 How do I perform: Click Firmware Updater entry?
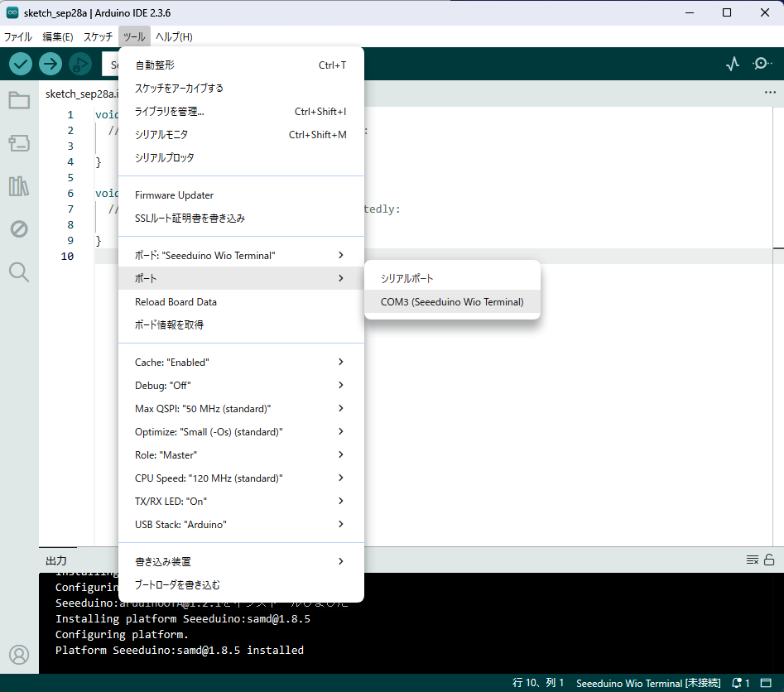coord(175,195)
